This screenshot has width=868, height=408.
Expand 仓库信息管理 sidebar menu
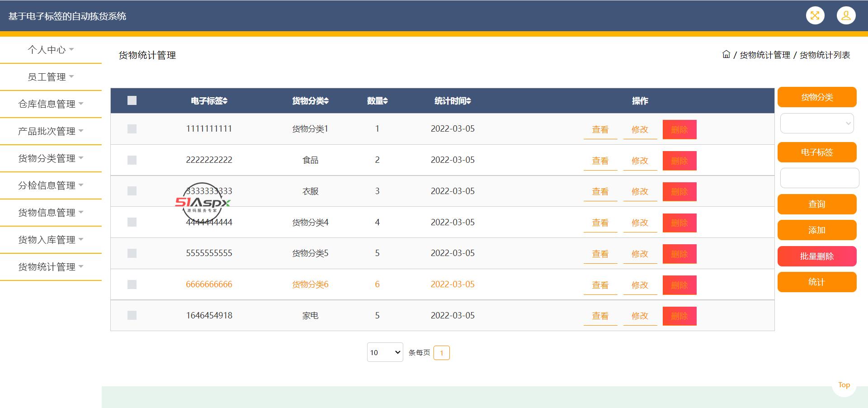[x=51, y=104]
